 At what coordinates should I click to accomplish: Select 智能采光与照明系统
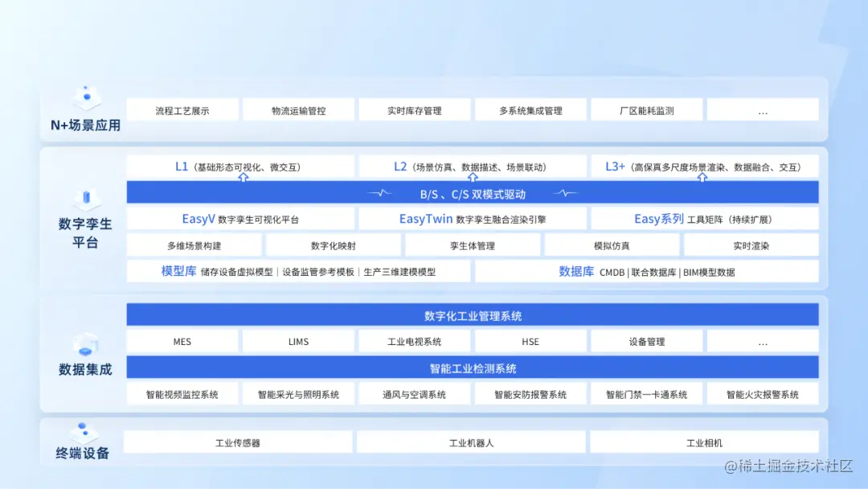[298, 394]
